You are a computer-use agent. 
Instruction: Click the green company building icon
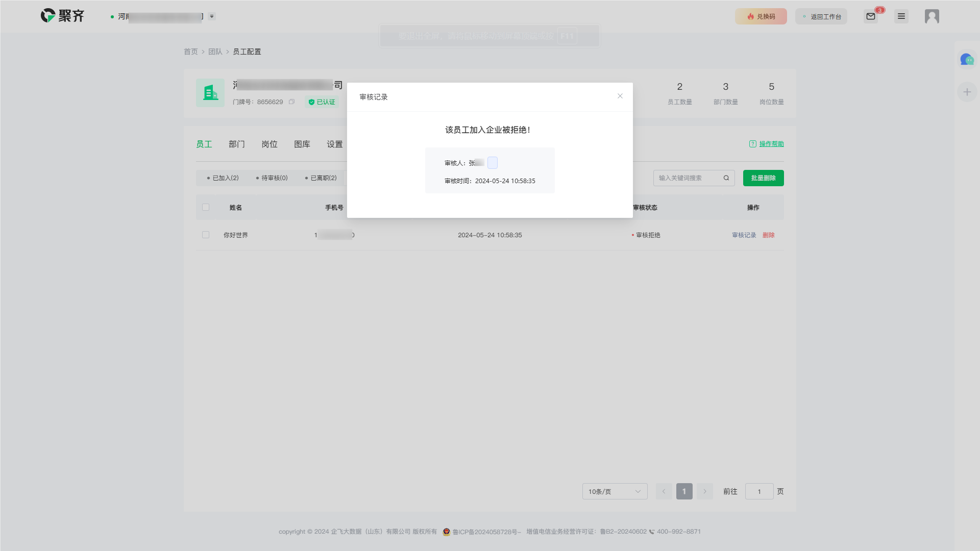210,93
